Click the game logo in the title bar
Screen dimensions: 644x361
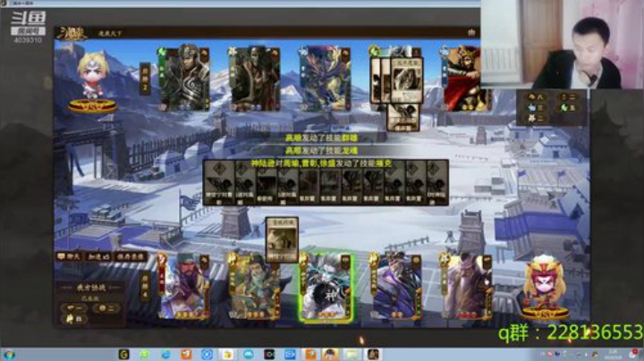pos(72,34)
